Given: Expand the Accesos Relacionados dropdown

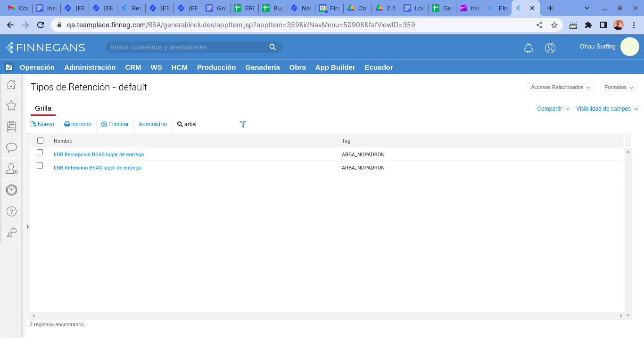Looking at the screenshot, I should 560,87.
